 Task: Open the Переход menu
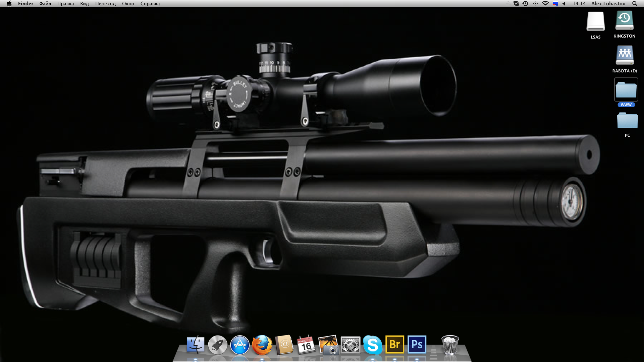click(105, 4)
